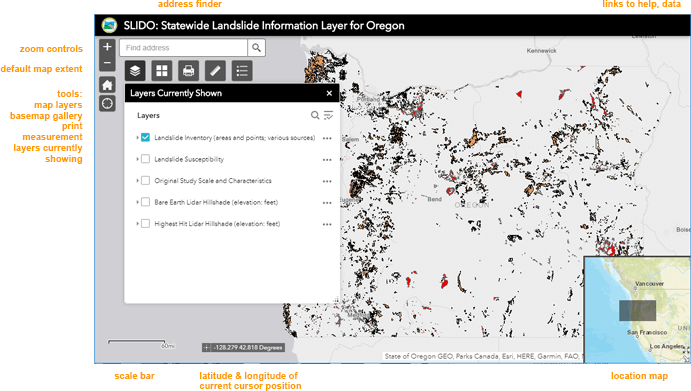Click Original Study Scale and Characteristics label

click(213, 181)
